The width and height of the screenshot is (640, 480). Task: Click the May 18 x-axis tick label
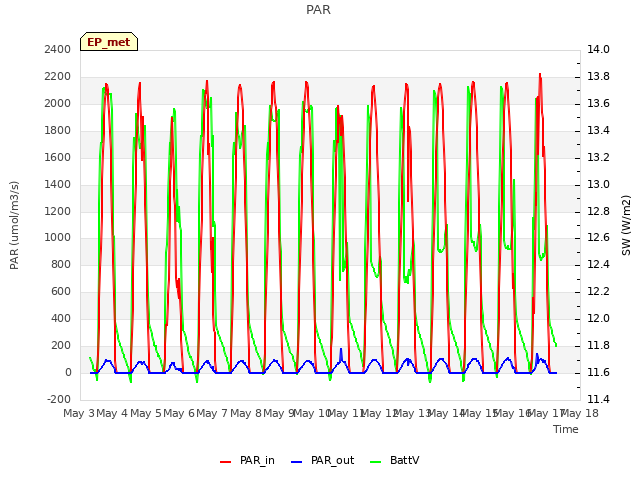coord(580,413)
